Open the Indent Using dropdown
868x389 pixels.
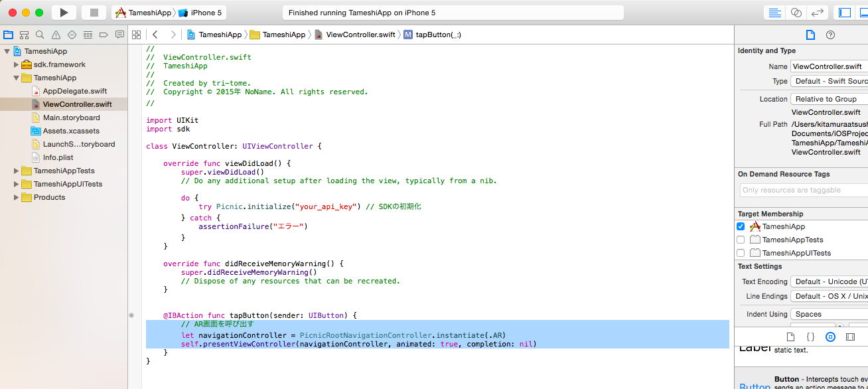click(829, 314)
